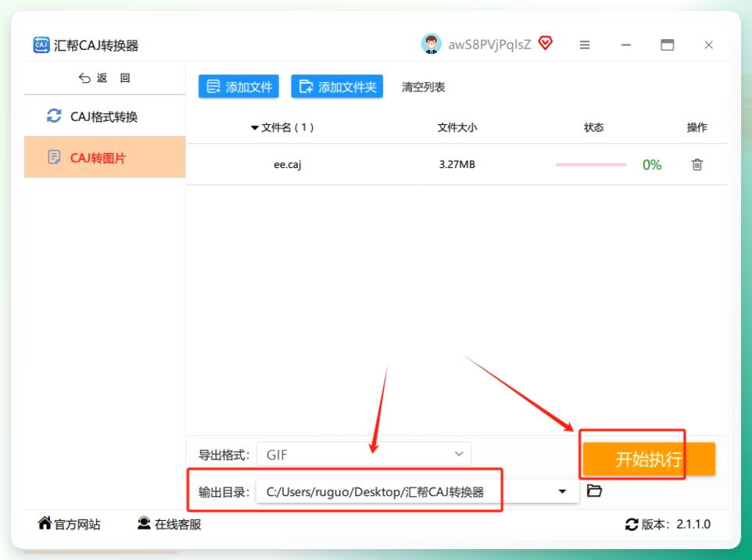The width and height of the screenshot is (752, 560).
Task: Delete ee.caj with the trash icon
Action: (697, 165)
